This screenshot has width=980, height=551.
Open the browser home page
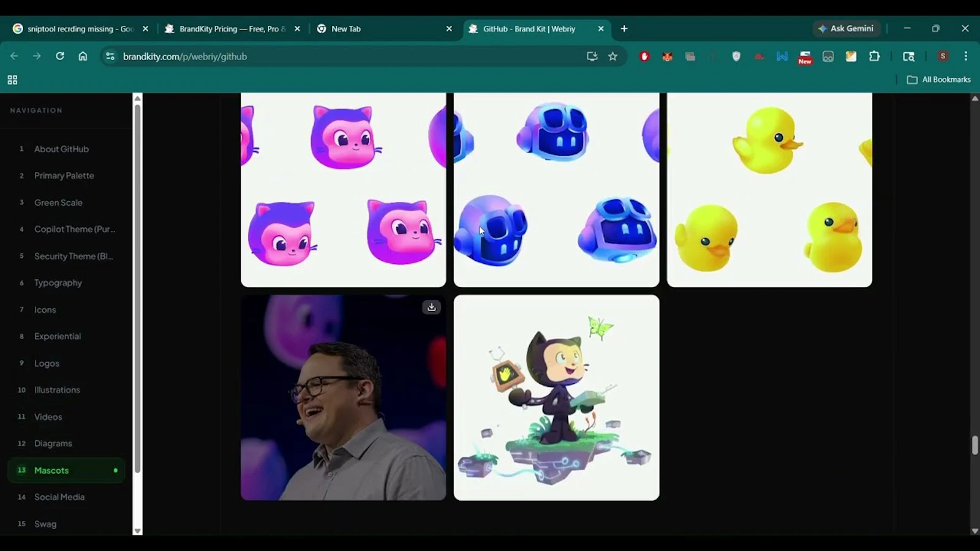coord(83,56)
